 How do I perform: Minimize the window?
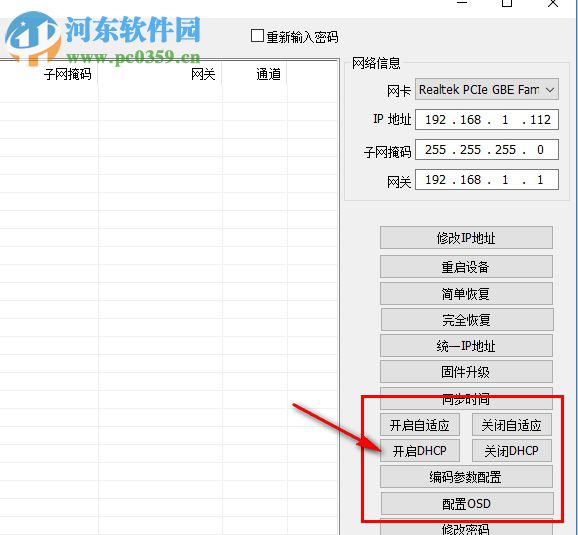click(462, 3)
